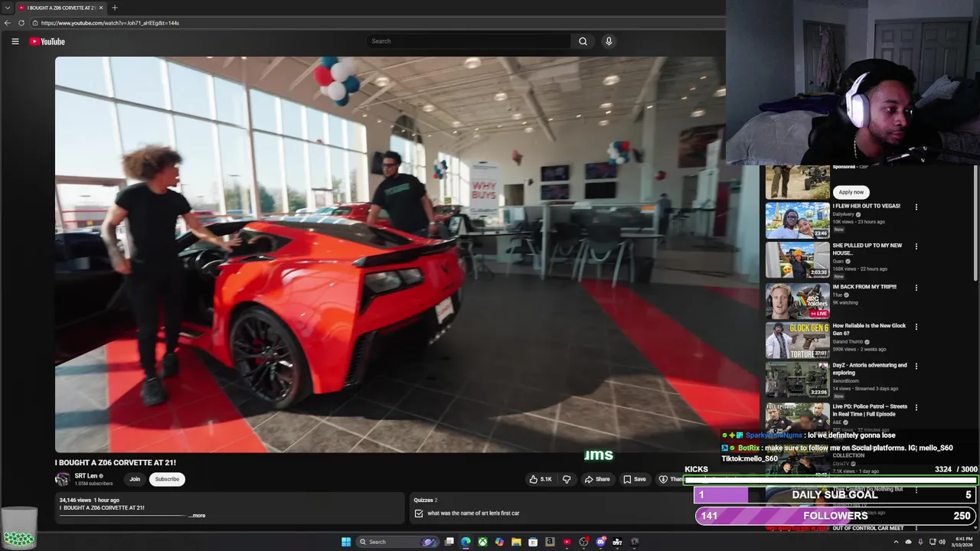Image resolution: width=980 pixels, height=551 pixels.
Task: Open SRT Len channel name link
Action: [86, 476]
